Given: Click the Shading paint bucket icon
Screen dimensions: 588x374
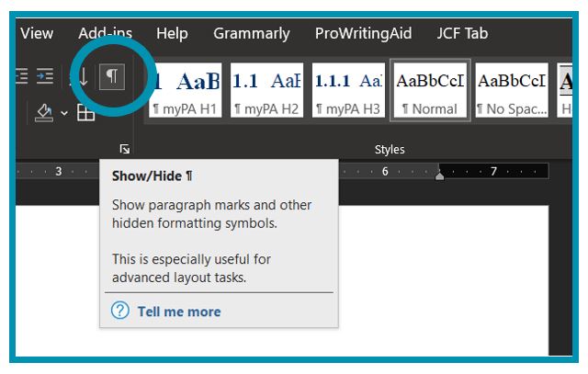Looking at the screenshot, I should (x=43, y=112).
